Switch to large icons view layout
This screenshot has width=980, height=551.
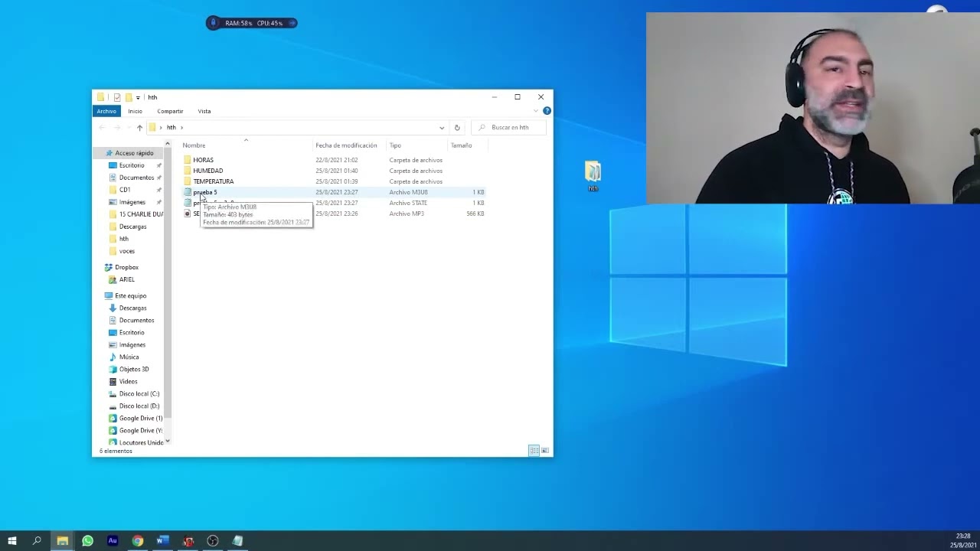pyautogui.click(x=544, y=451)
